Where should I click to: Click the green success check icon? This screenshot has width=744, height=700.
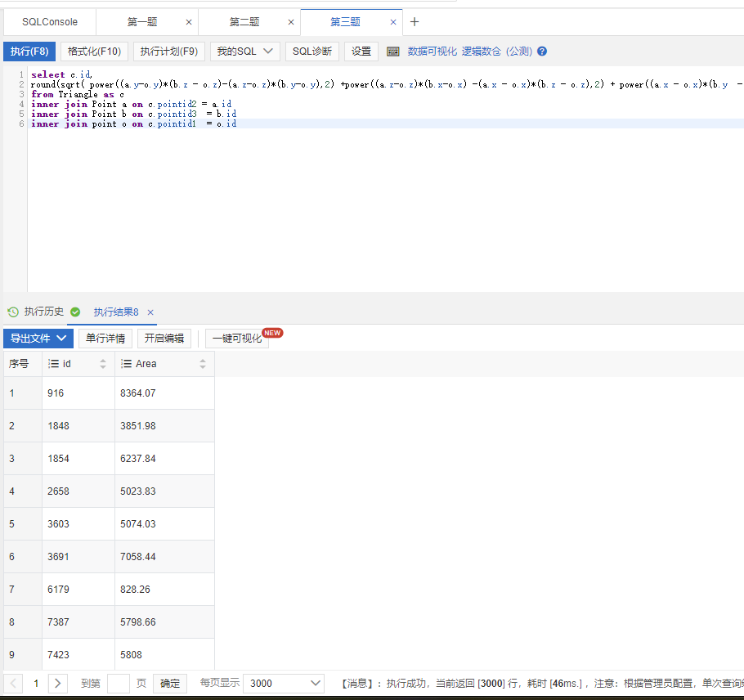point(75,312)
